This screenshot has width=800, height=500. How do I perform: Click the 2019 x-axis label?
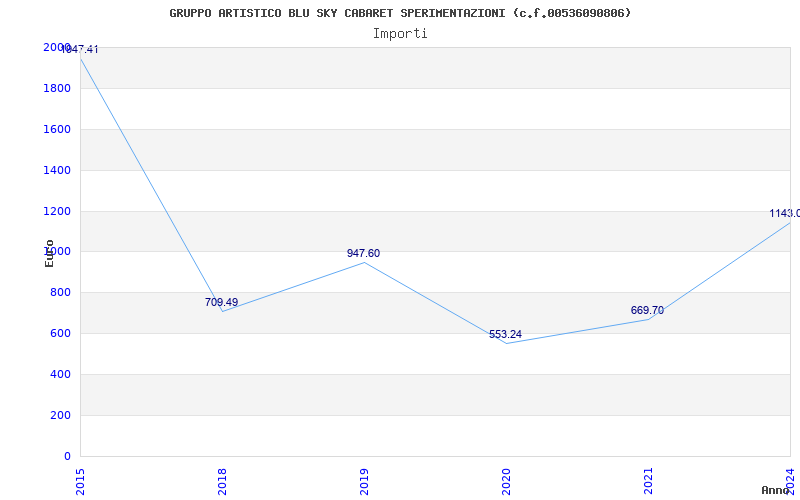pyautogui.click(x=364, y=480)
